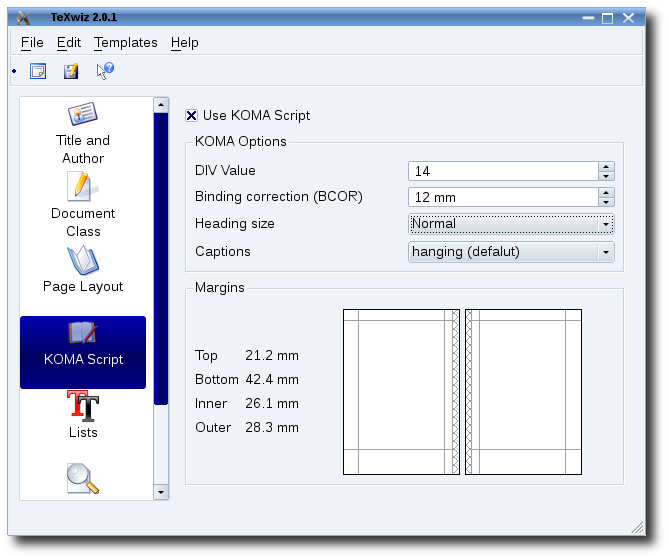Screen dimensions: 669x559
Task: Click the right page margin preview
Action: point(524,392)
